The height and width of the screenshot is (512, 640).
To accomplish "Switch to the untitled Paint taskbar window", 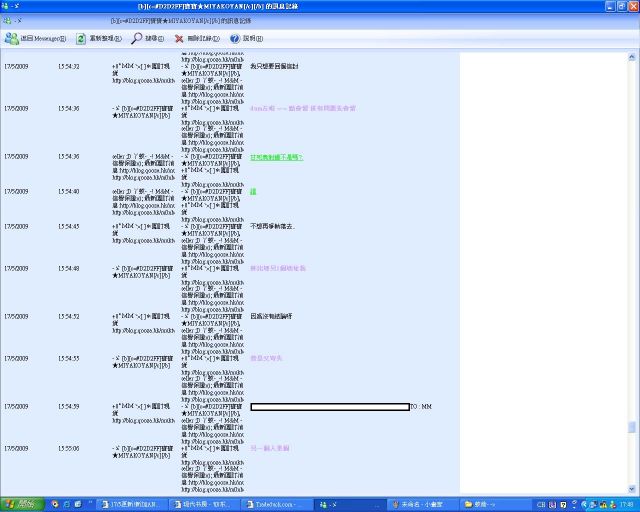I will [x=422, y=504].
